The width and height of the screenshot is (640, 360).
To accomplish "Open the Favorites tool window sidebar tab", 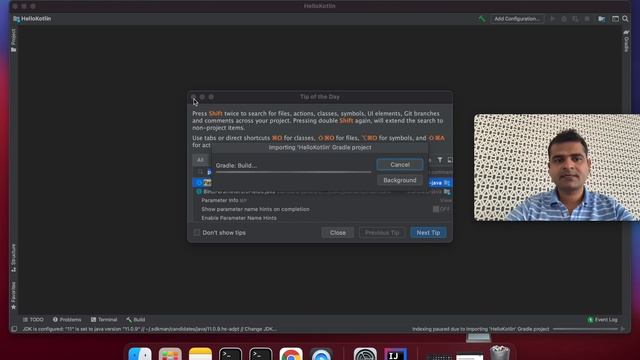I will click(x=13, y=296).
